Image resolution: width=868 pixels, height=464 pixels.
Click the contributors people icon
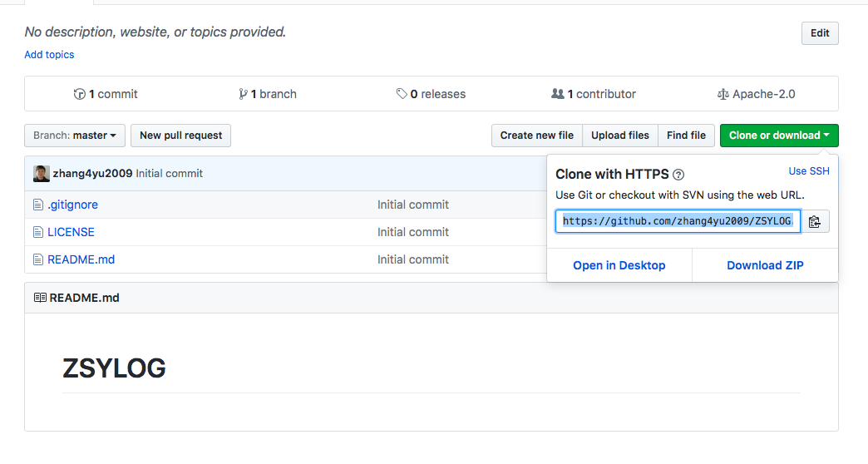pyautogui.click(x=557, y=94)
